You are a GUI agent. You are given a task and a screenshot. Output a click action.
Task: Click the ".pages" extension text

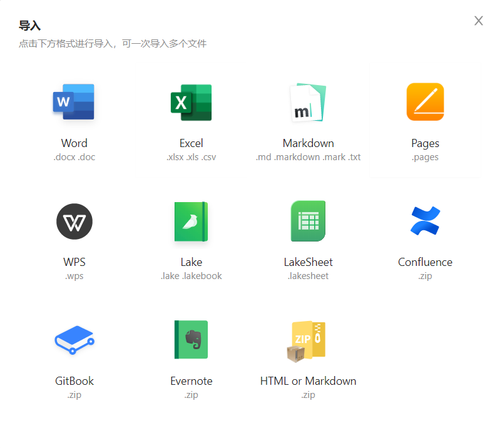point(425,158)
